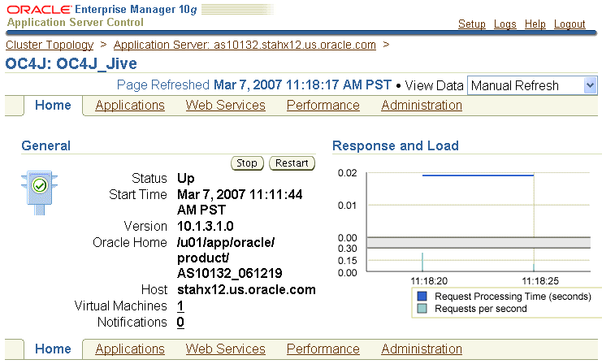Open the bottom Applications tab

130,349
